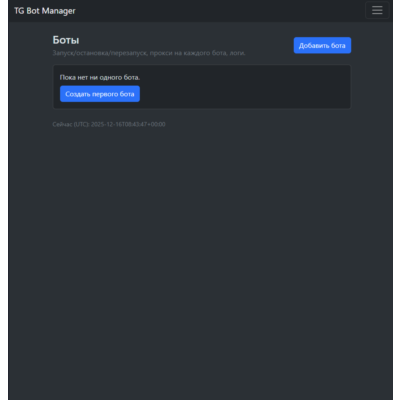
Task: Click the word Manager in navbar title
Action: (59, 11)
